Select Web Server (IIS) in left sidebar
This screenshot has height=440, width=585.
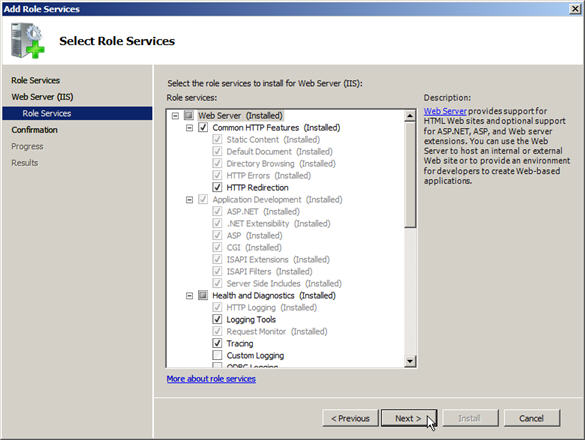point(42,97)
